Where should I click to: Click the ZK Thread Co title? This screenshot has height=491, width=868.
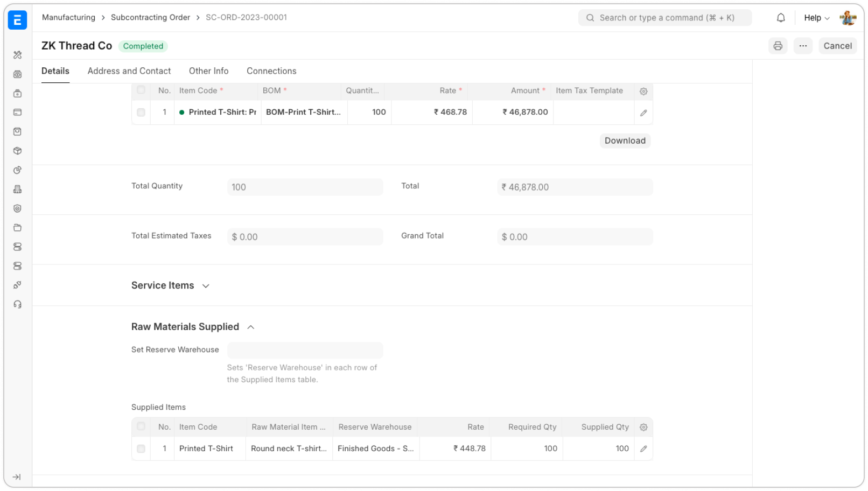point(76,46)
